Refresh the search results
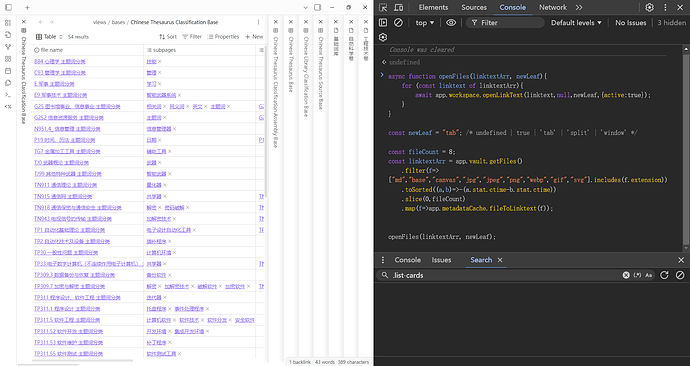This screenshot has width=690, height=366. coord(664,275)
